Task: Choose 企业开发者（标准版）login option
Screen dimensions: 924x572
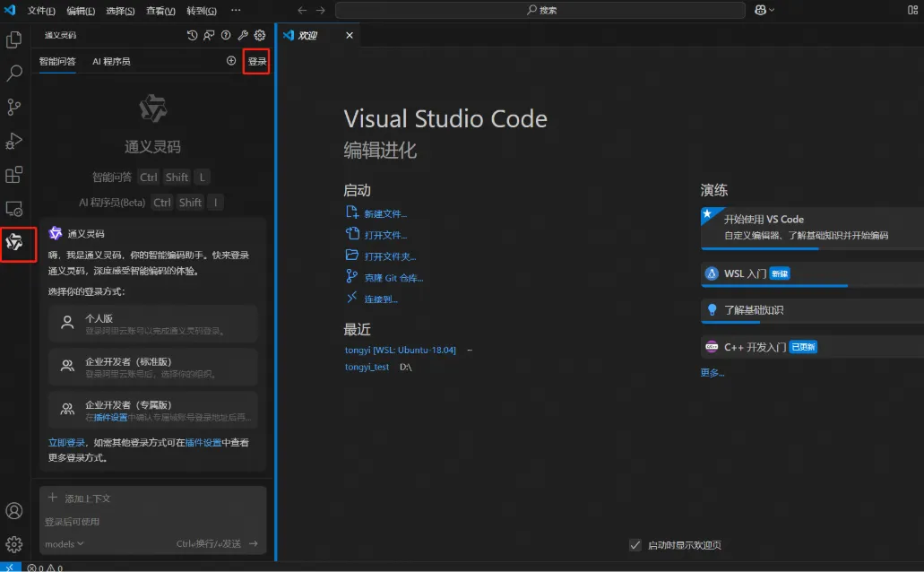Action: click(x=152, y=367)
